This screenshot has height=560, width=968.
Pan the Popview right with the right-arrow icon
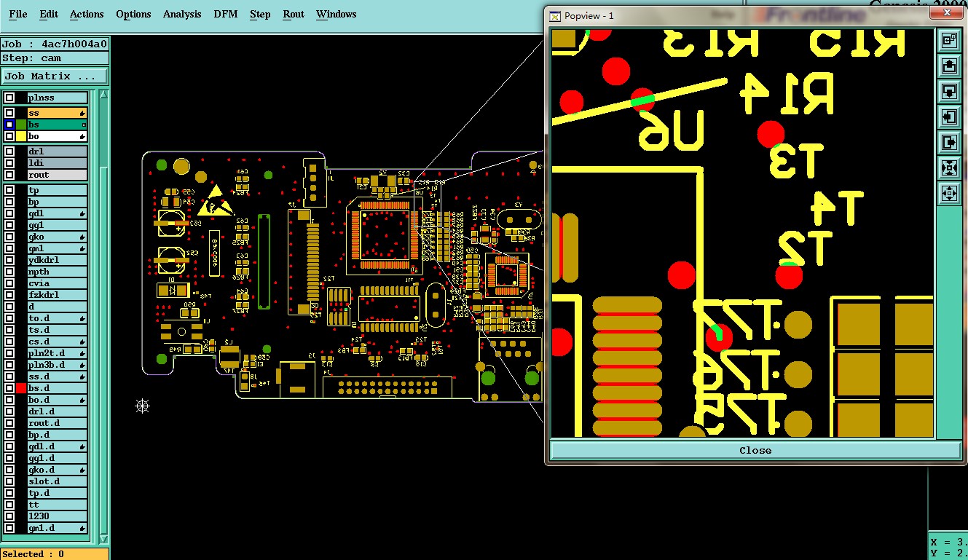point(949,142)
